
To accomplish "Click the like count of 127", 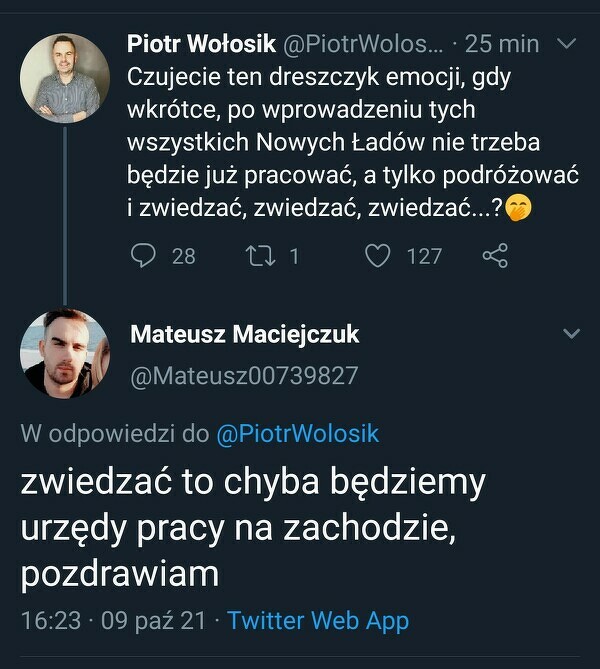I will point(424,256).
